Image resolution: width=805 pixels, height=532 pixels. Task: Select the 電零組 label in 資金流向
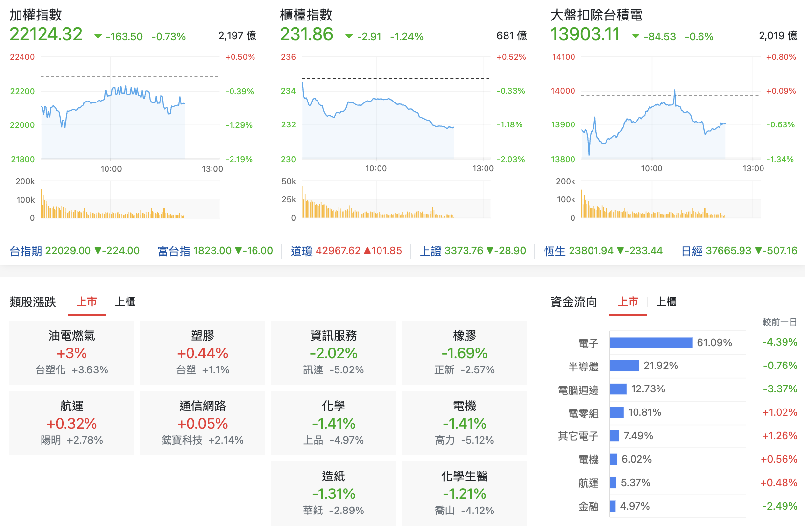[x=583, y=413]
